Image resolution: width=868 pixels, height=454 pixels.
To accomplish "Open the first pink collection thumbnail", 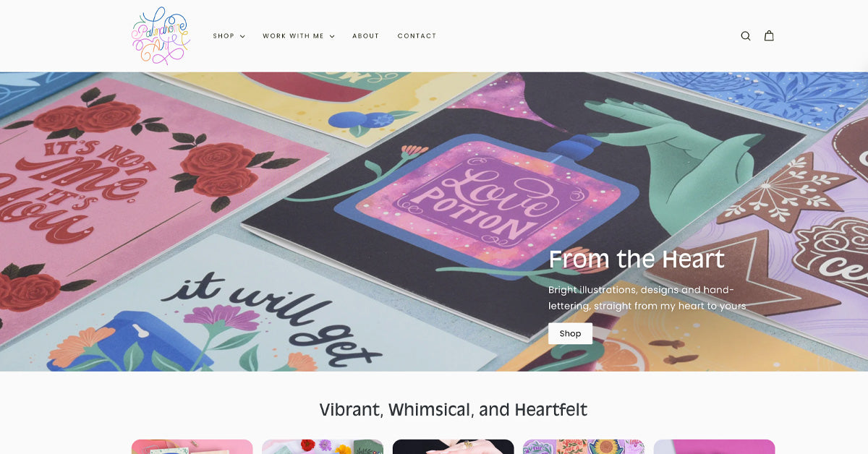I will click(x=192, y=447).
